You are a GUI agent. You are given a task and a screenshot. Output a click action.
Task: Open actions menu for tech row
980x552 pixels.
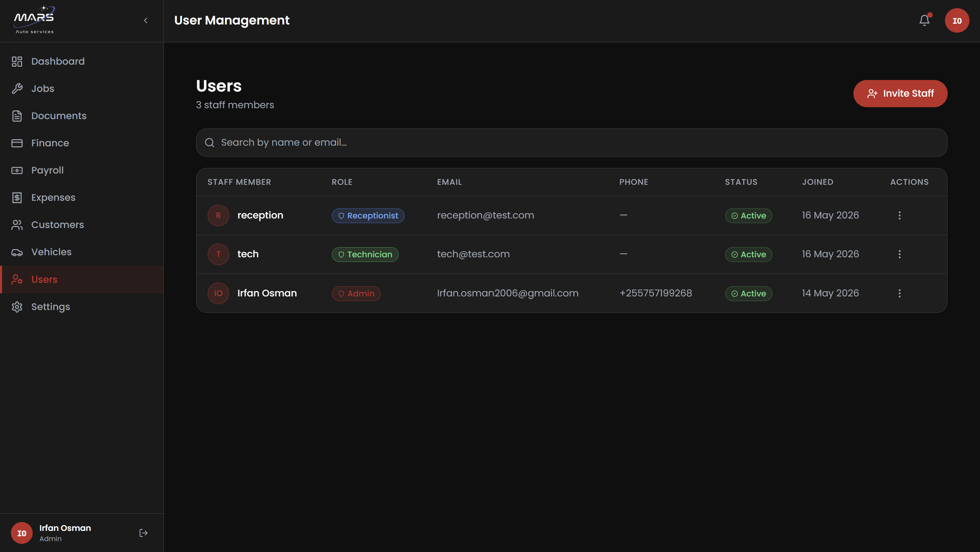click(x=899, y=254)
